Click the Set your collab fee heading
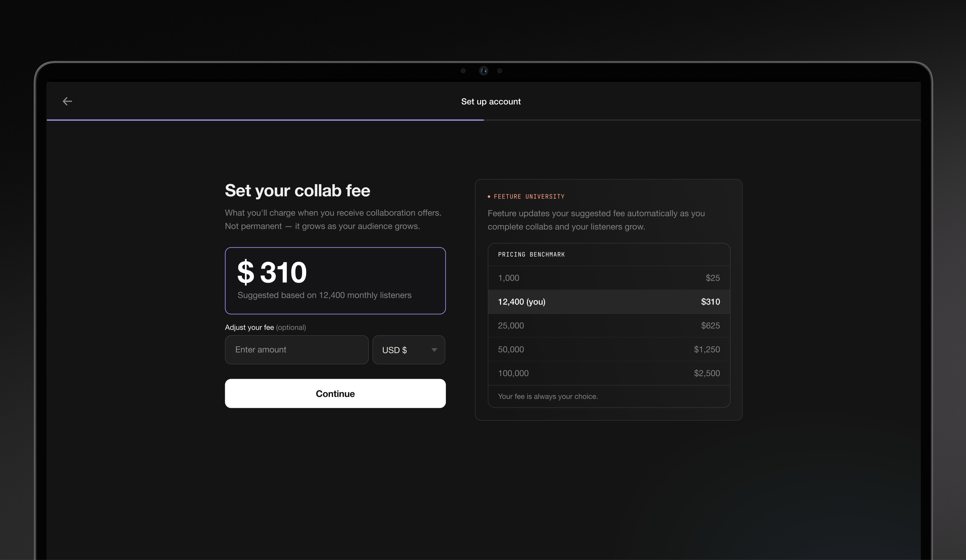The width and height of the screenshot is (966, 560). point(298,191)
